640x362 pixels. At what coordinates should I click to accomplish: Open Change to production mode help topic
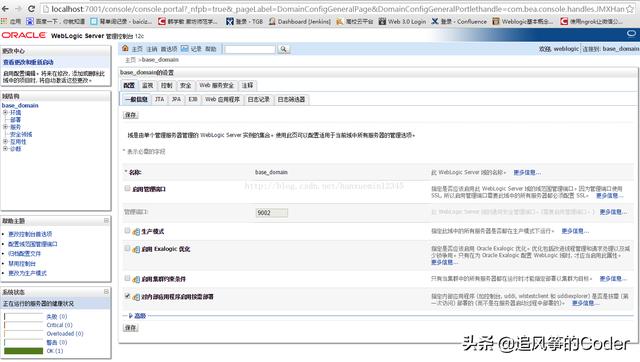[27, 273]
